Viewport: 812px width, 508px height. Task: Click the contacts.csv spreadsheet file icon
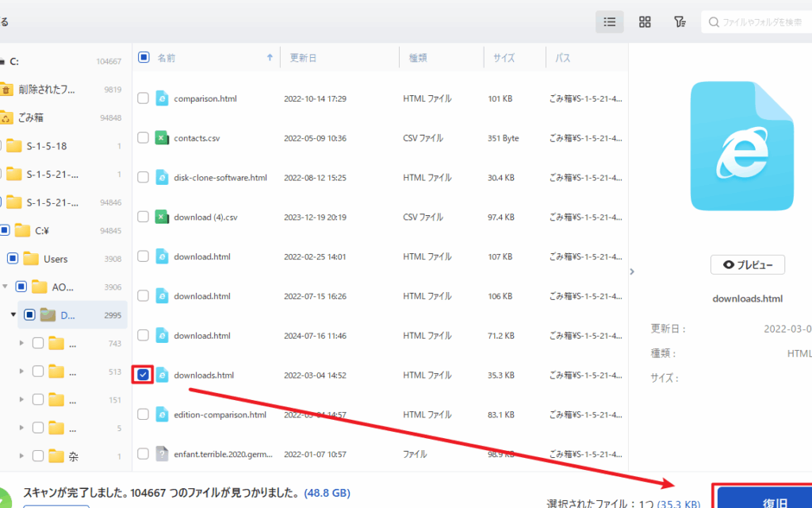(x=162, y=138)
